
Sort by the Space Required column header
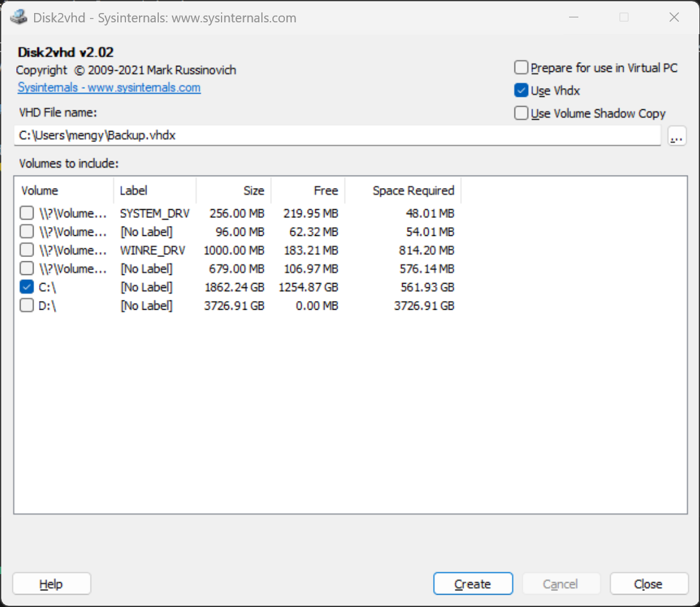tap(413, 191)
